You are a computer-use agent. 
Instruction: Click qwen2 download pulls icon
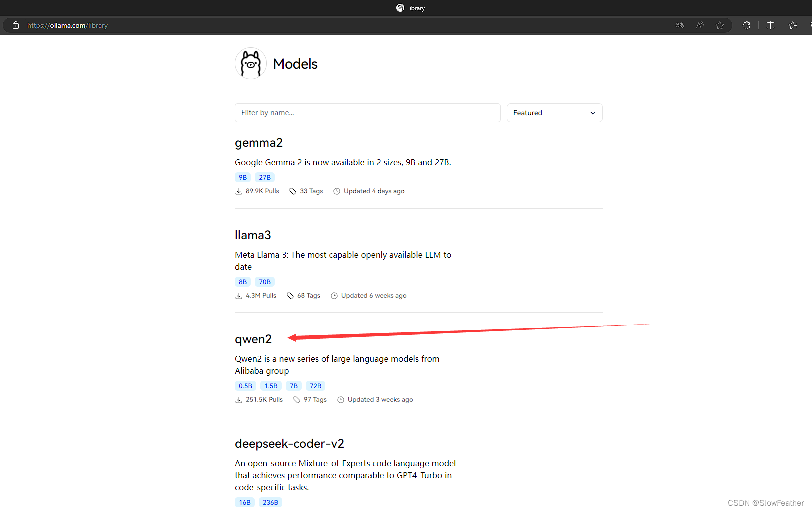(x=239, y=400)
